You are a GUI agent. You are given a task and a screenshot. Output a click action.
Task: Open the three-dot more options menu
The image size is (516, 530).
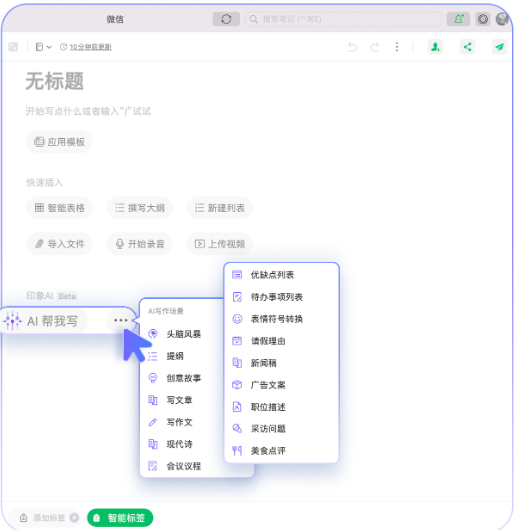pos(397,47)
